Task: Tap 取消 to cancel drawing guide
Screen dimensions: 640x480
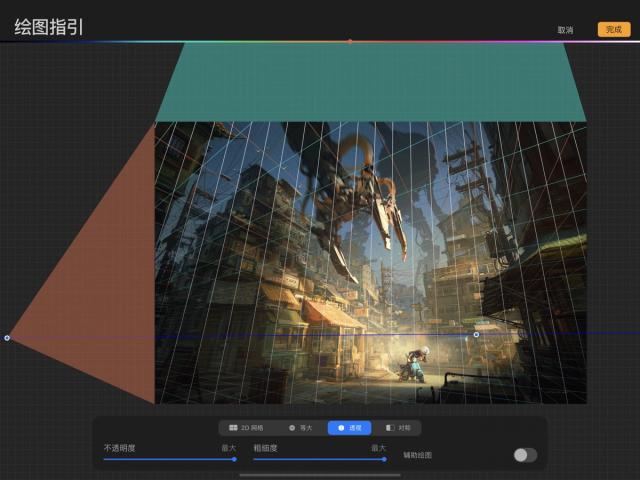Action: click(x=565, y=30)
